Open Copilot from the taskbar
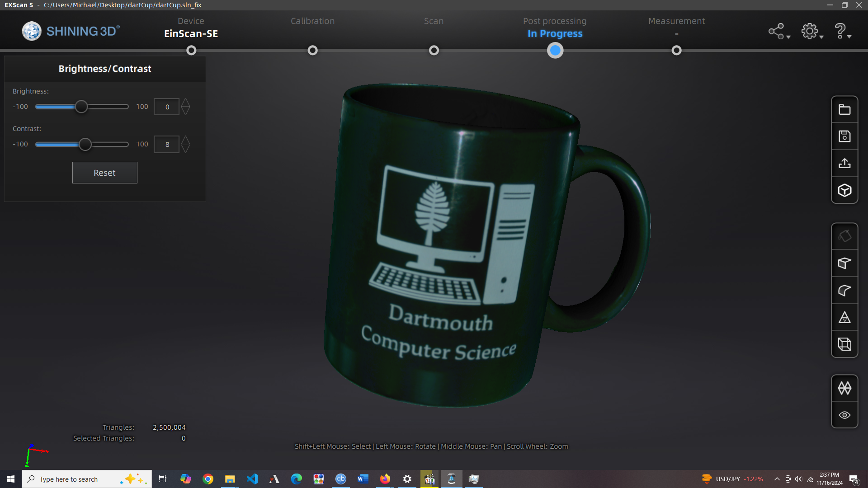This screenshot has height=488, width=868. [185, 479]
